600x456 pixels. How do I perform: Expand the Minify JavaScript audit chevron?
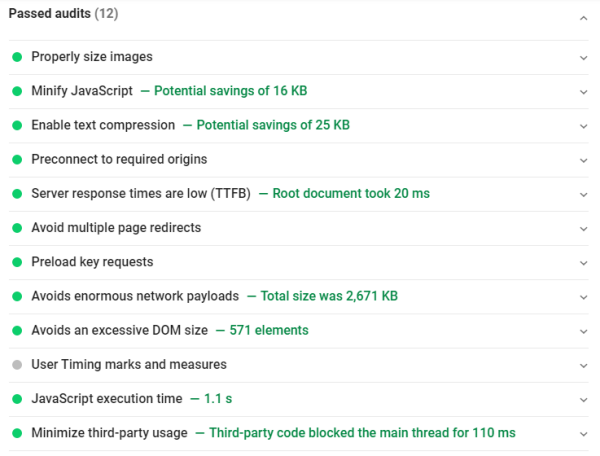583,92
